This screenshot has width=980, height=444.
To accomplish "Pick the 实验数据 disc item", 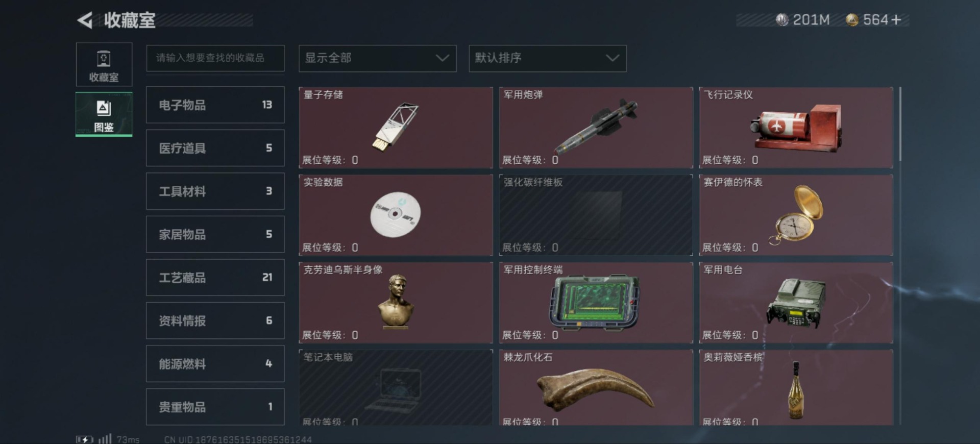I will pyautogui.click(x=396, y=215).
